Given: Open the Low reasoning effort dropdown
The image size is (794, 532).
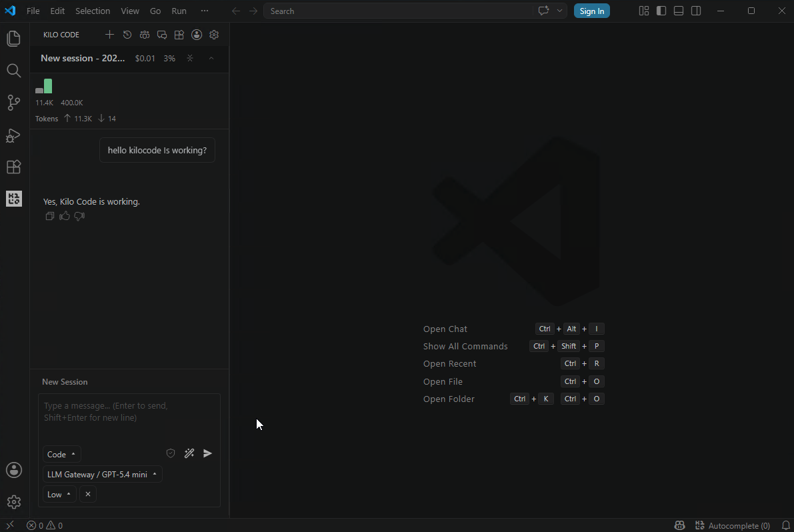Looking at the screenshot, I should [59, 494].
